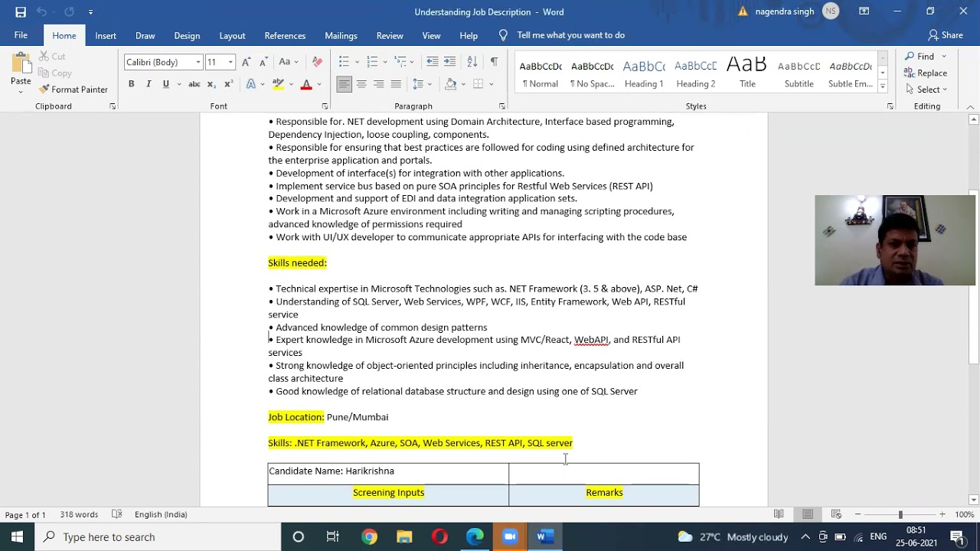The image size is (980, 551).
Task: Click the Justify alignment icon
Action: (x=396, y=84)
